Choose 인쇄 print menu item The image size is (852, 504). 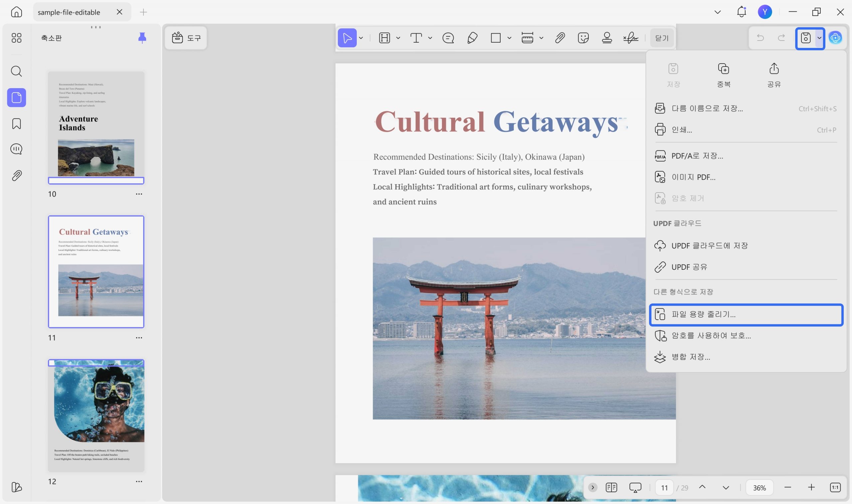pos(746,130)
